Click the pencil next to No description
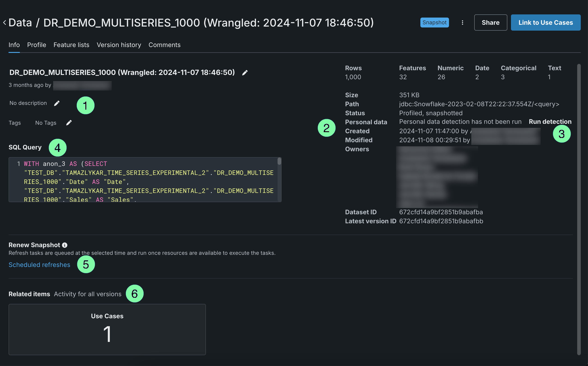This screenshot has width=588, height=366. 57,103
